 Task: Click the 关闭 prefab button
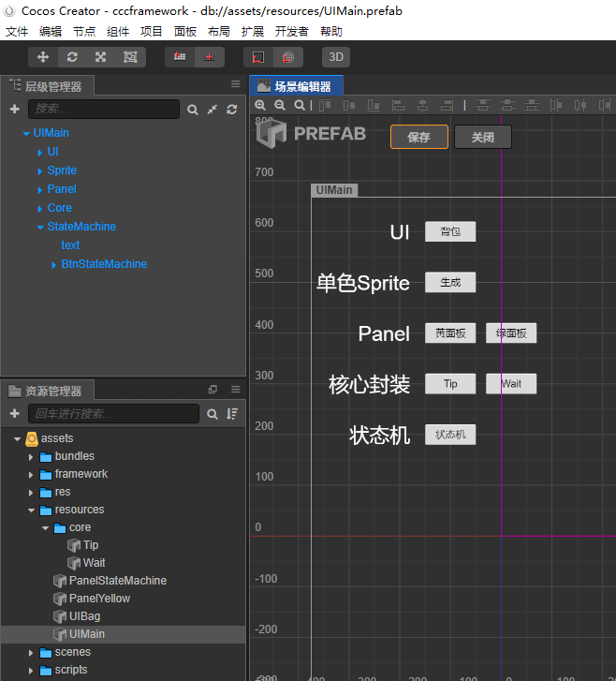[x=483, y=138]
